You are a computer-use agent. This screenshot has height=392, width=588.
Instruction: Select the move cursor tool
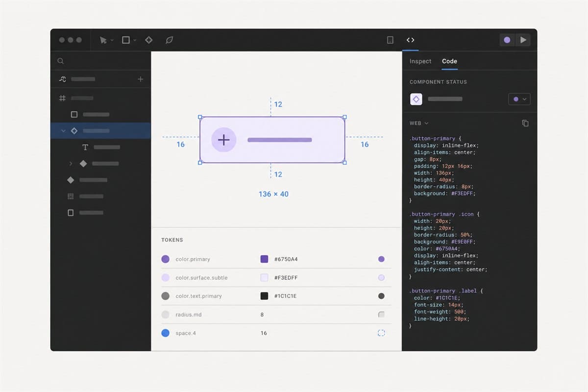[x=103, y=40]
